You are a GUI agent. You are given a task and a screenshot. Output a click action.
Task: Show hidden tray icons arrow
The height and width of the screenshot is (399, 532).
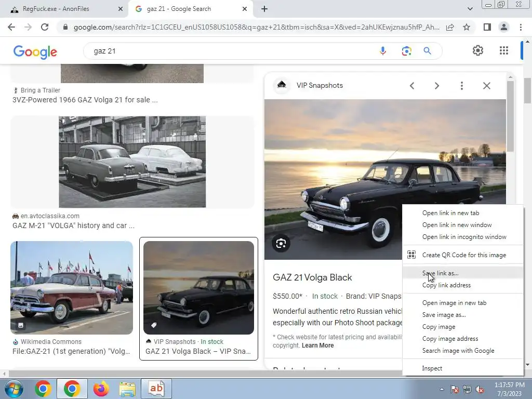coord(442,389)
